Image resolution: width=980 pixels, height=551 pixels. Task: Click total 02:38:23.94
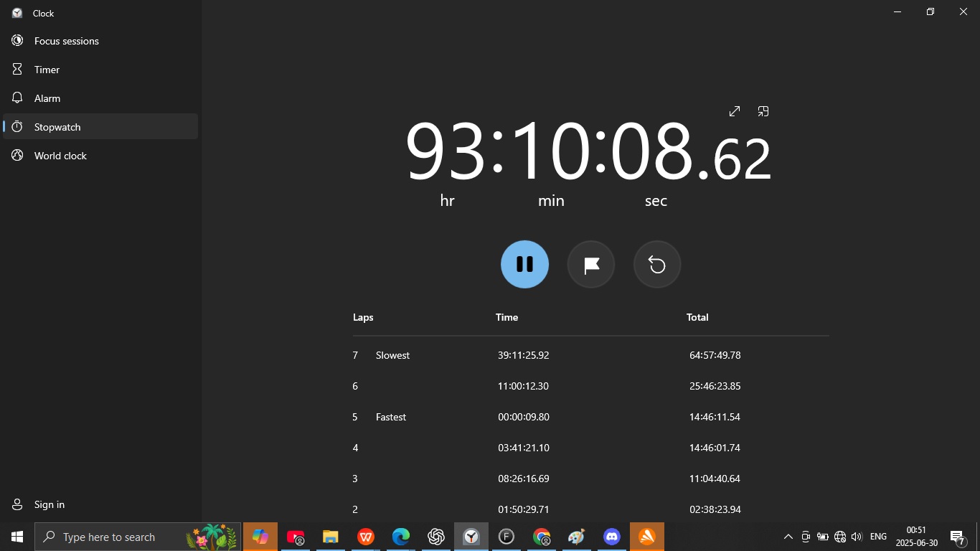(x=715, y=509)
